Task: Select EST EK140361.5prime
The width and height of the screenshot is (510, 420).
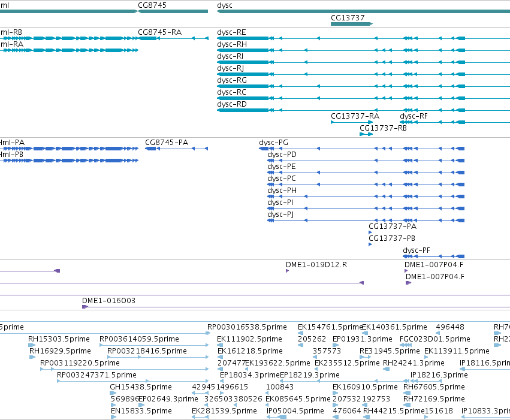Action: click(394, 327)
